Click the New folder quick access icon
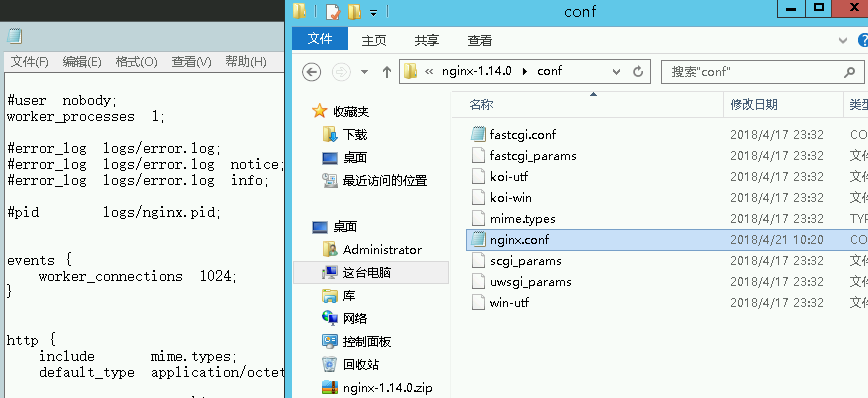Viewport: 868px width, 398px height. click(x=354, y=12)
